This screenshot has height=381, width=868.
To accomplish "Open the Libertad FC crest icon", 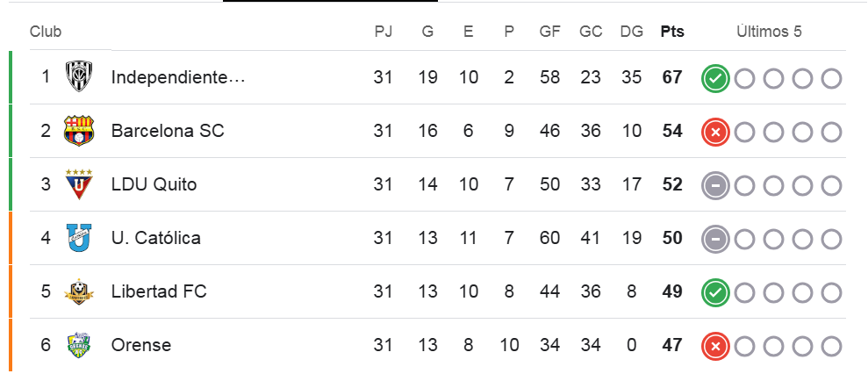I will [80, 291].
